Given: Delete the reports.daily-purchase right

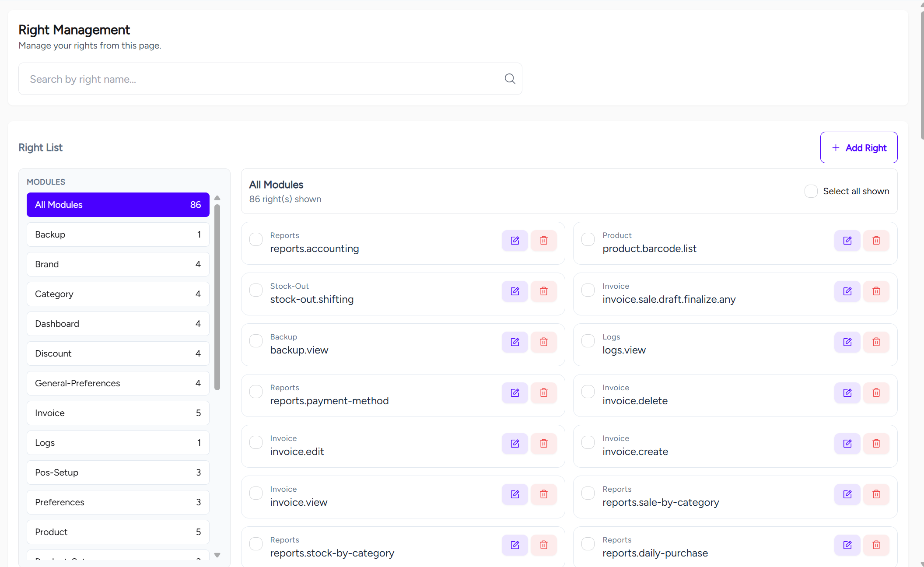Looking at the screenshot, I should [876, 545].
